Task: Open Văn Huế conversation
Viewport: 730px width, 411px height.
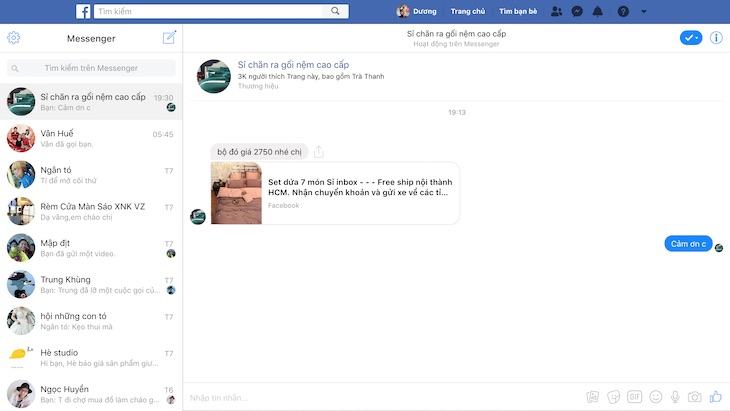Action: pos(91,138)
